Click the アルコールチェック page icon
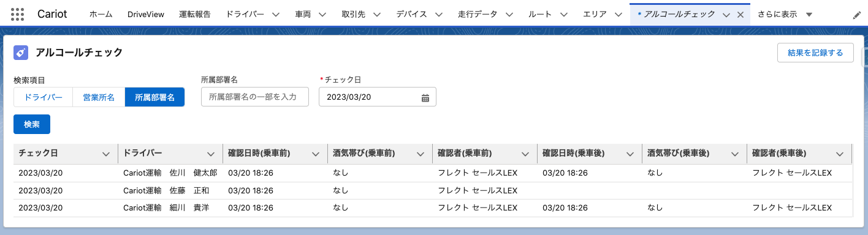This screenshot has height=235, width=868. pos(21,53)
